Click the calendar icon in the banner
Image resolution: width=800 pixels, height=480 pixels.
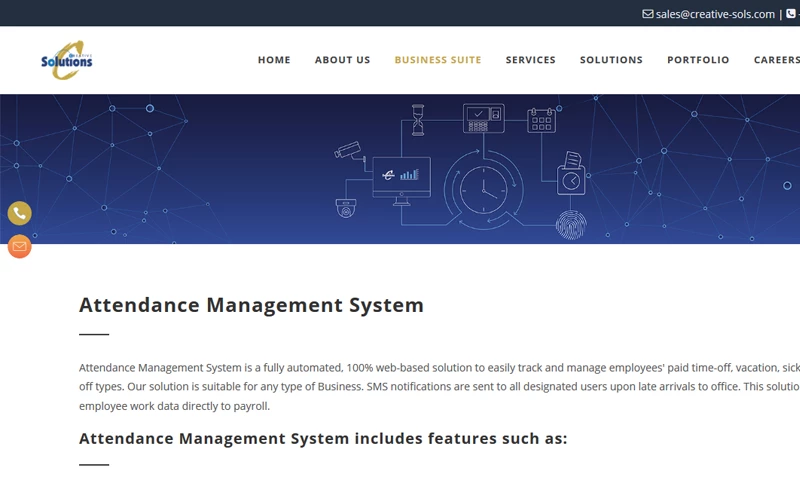(x=541, y=120)
